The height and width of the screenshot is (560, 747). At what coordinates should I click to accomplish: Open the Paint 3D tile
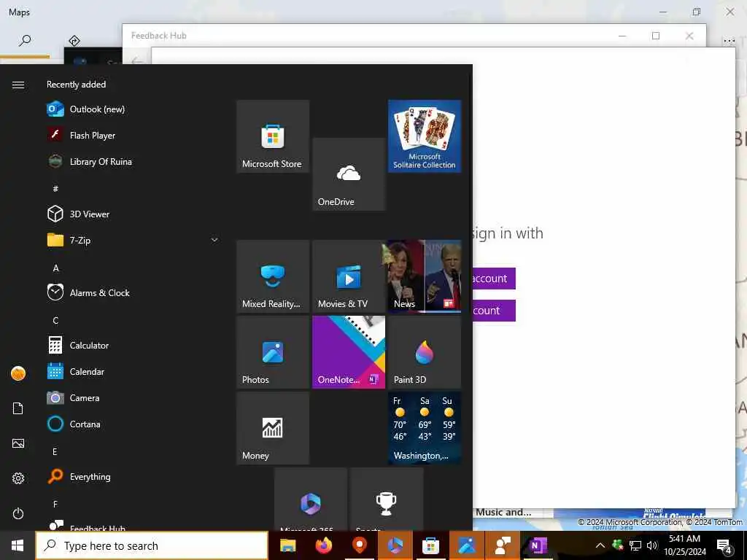(x=425, y=352)
